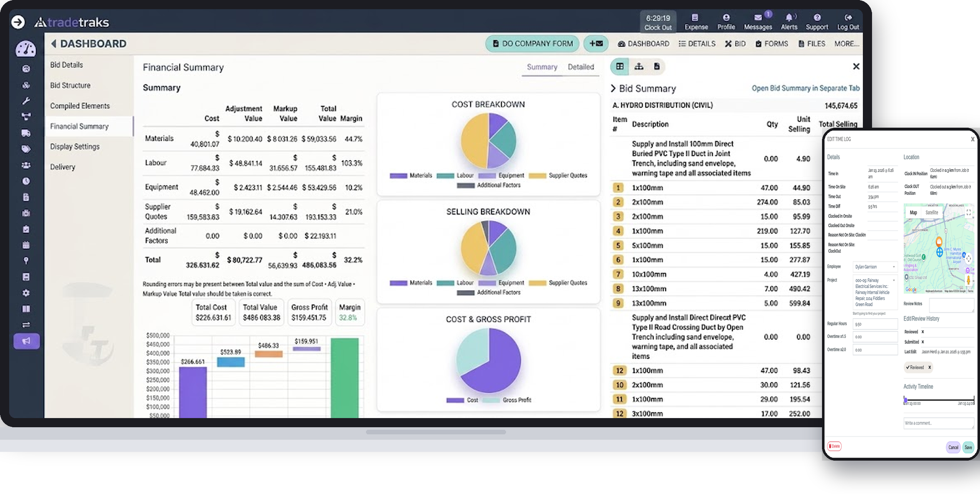Click bid item row number 7 badge
The width and height of the screenshot is (980, 494).
618,274
